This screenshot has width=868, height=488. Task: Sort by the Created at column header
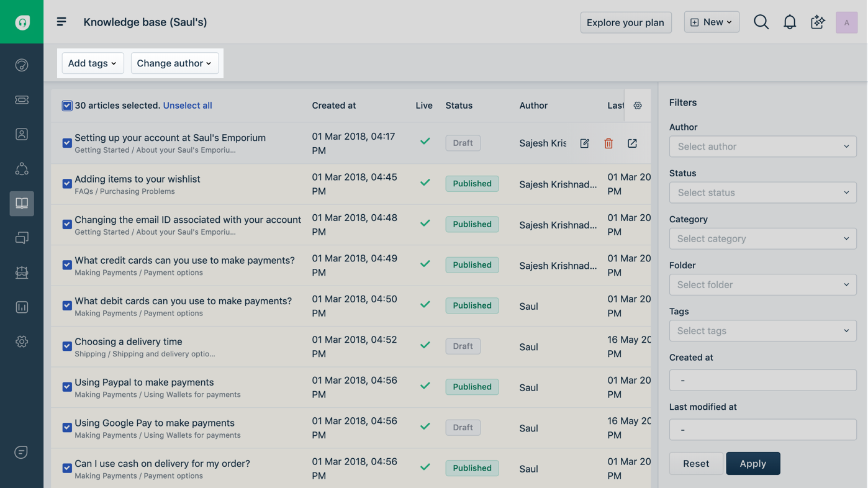333,106
